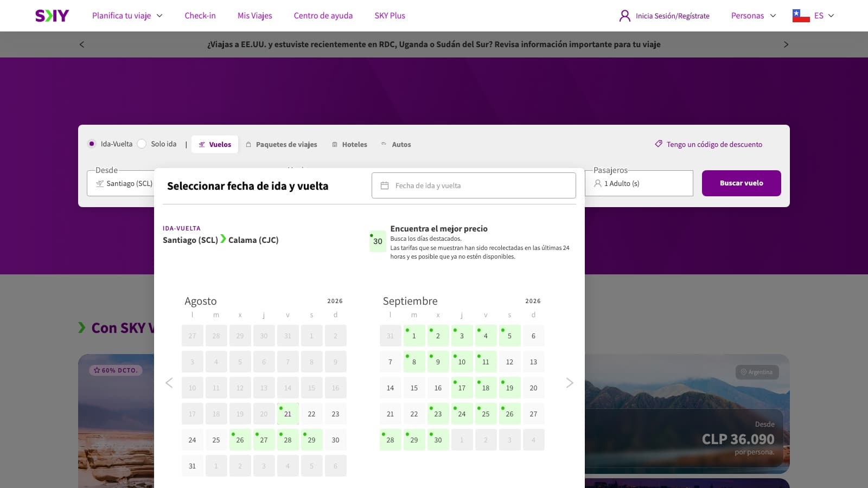This screenshot has width=868, height=488.
Task: Open Personas dropdown
Action: (x=754, y=16)
